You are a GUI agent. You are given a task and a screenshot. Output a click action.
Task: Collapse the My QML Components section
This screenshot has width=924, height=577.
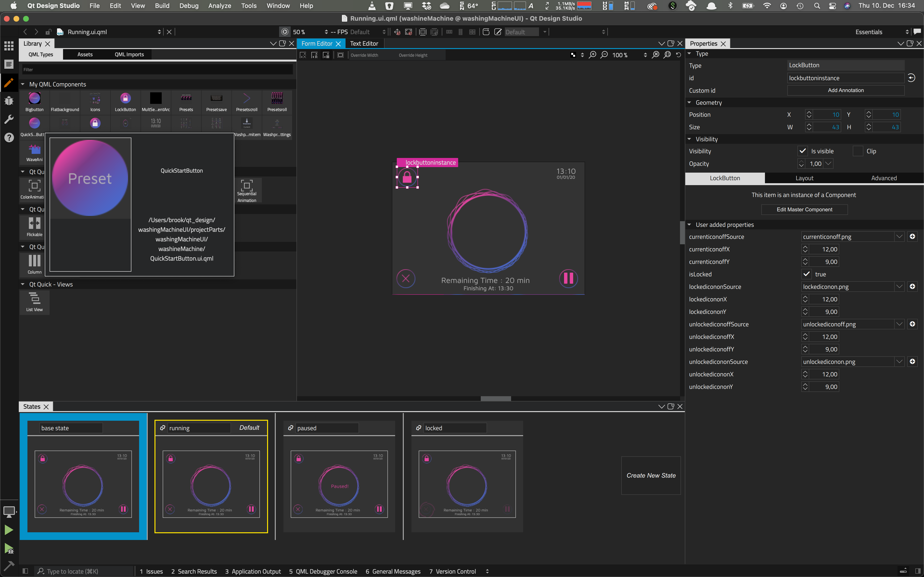pos(22,84)
